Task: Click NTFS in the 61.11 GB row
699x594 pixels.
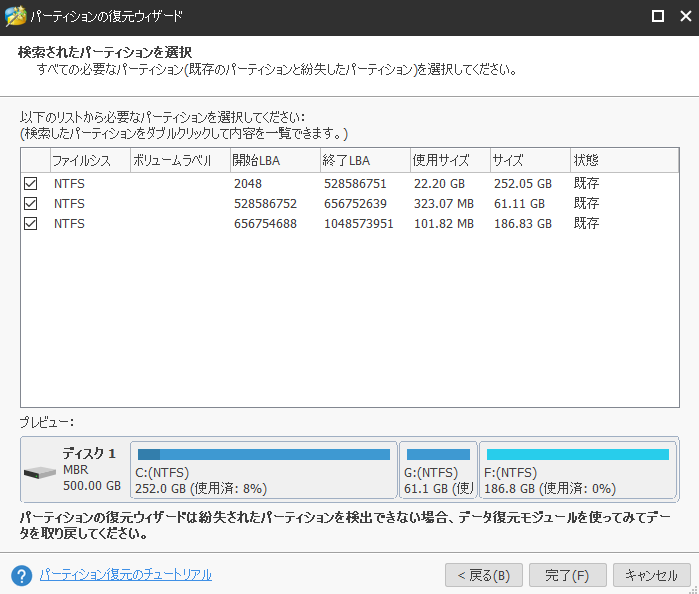Action: [x=69, y=204]
